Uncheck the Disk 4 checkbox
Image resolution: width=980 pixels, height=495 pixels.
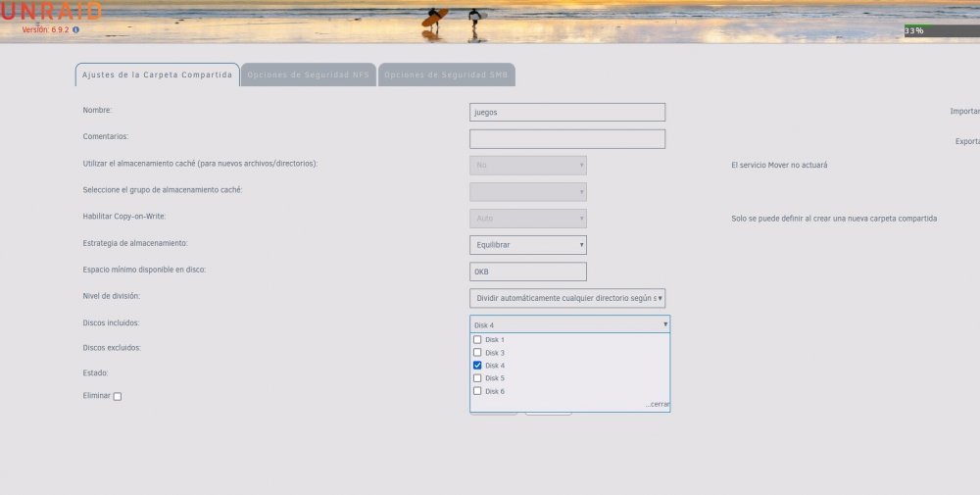click(x=477, y=365)
